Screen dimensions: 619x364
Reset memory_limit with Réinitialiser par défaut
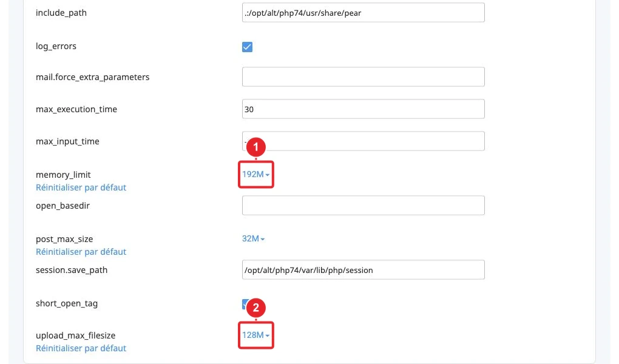click(x=81, y=187)
